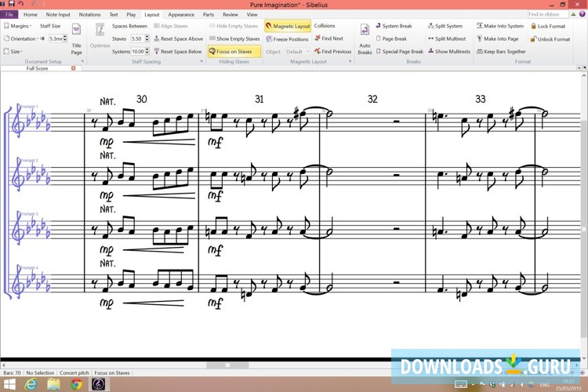Switch to the Appearance tab
This screenshot has width=588, height=392.
pos(181,15)
